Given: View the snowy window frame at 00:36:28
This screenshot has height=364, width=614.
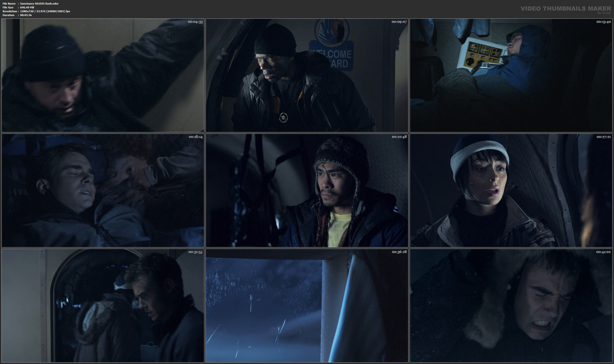Looking at the screenshot, I should click(x=307, y=305).
